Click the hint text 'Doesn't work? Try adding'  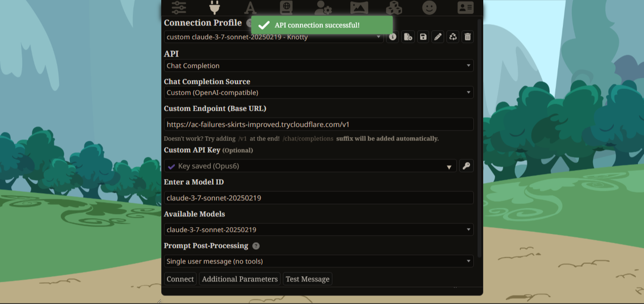(x=199, y=139)
